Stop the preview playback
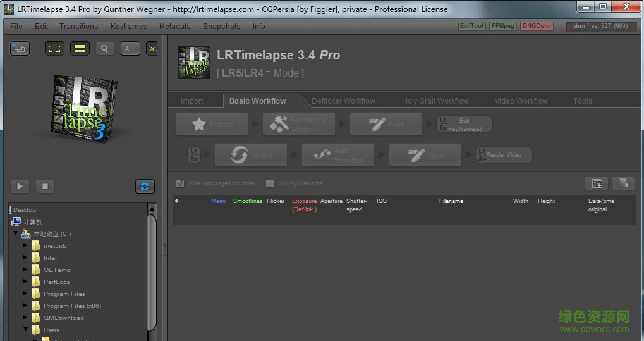The height and width of the screenshot is (341, 644). point(45,187)
